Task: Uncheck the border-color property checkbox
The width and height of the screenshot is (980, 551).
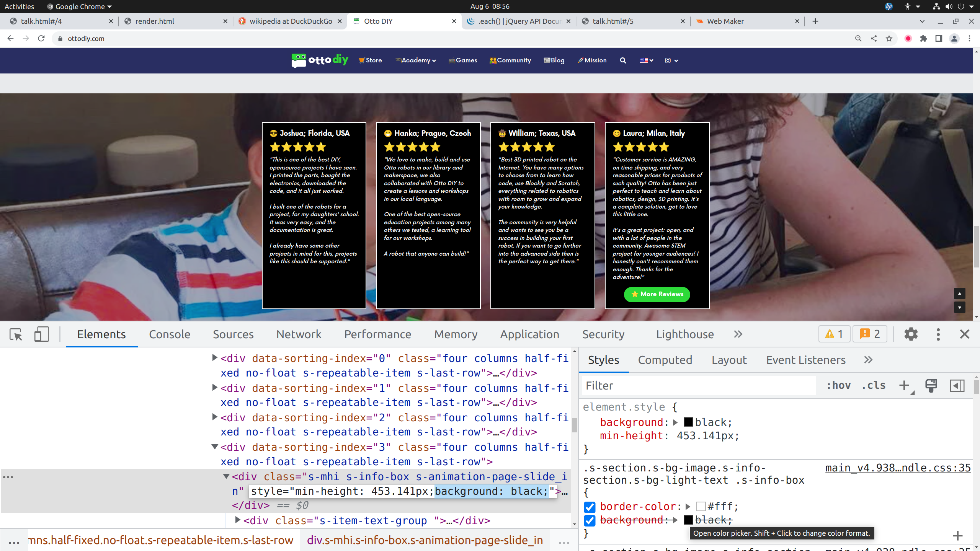Action: (590, 507)
